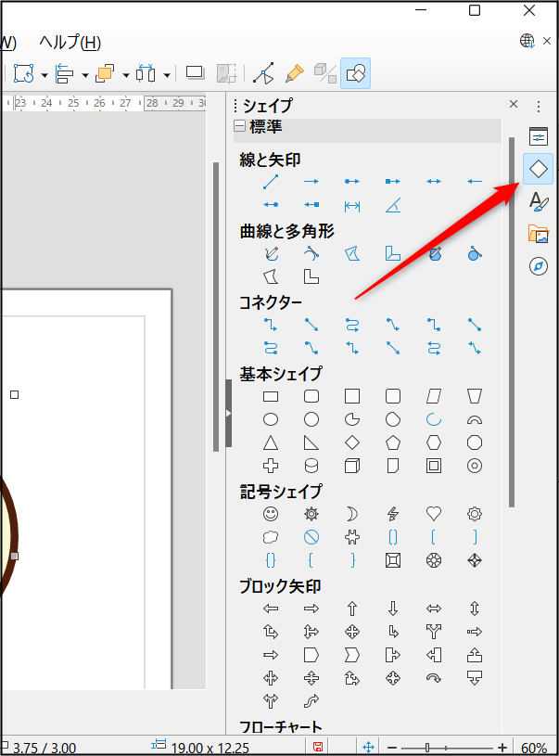Select the Right Triangle shape
This screenshot has width=559, height=756.
[x=311, y=442]
